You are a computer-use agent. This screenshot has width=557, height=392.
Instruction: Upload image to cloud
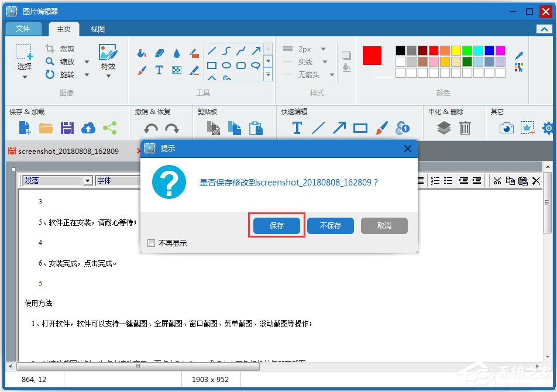(x=88, y=128)
